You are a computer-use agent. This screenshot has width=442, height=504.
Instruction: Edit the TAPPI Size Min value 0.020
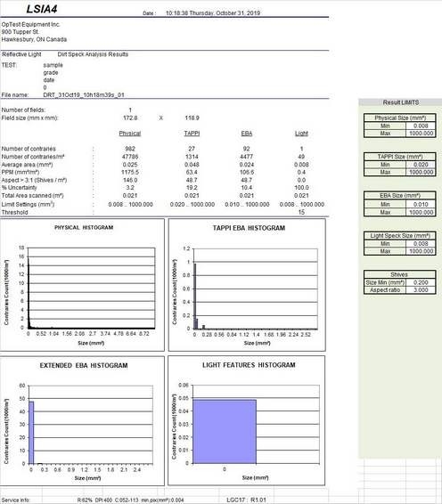pyautogui.click(x=421, y=165)
